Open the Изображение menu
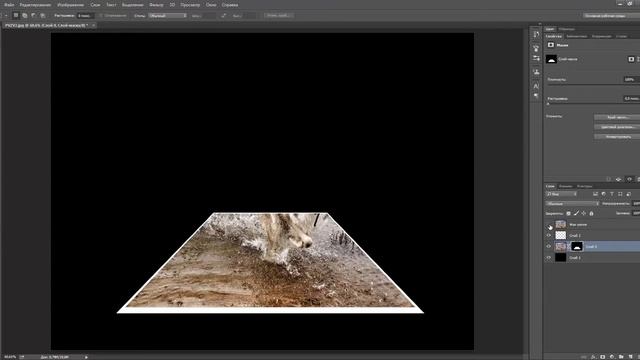Image resolution: width=640 pixels, height=360 pixels. [x=70, y=5]
